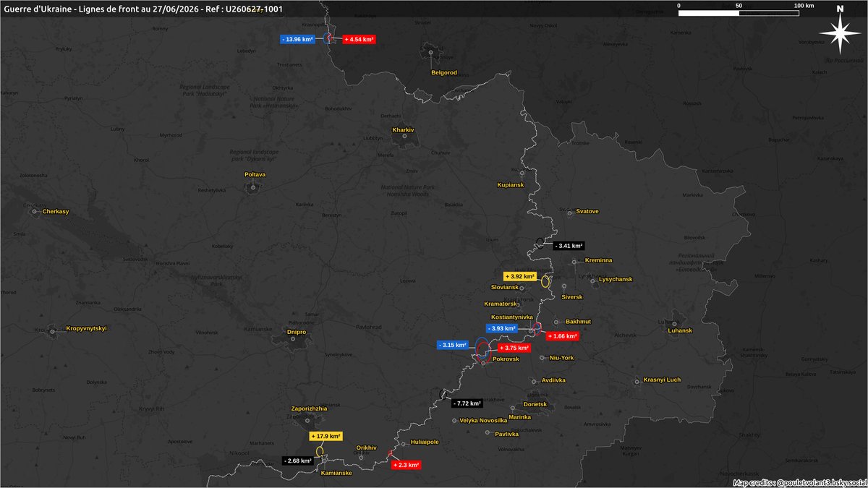The image size is (868, 488).
Task: Select the black '- 7.72 km²' label
Action: [x=466, y=403]
